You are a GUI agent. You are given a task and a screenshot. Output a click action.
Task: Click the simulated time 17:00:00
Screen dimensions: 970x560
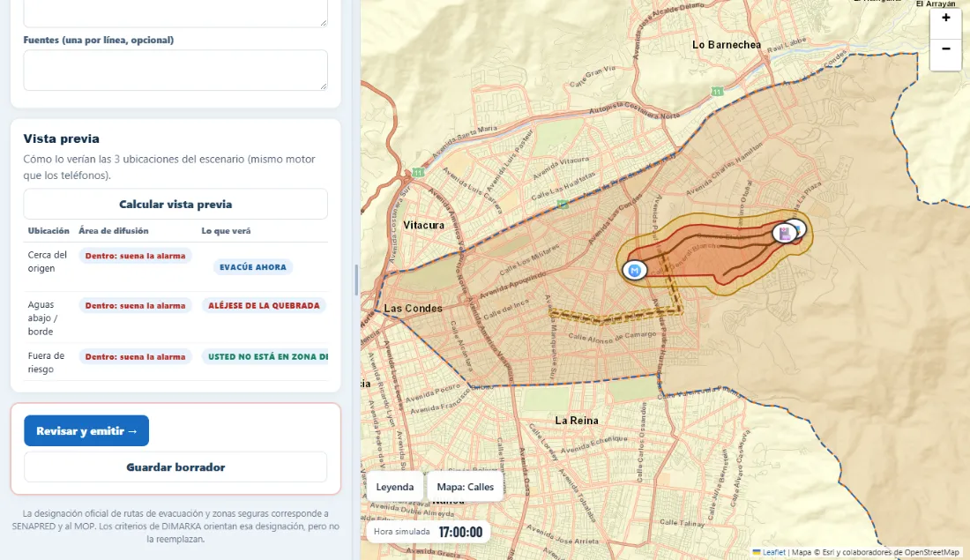pos(460,532)
